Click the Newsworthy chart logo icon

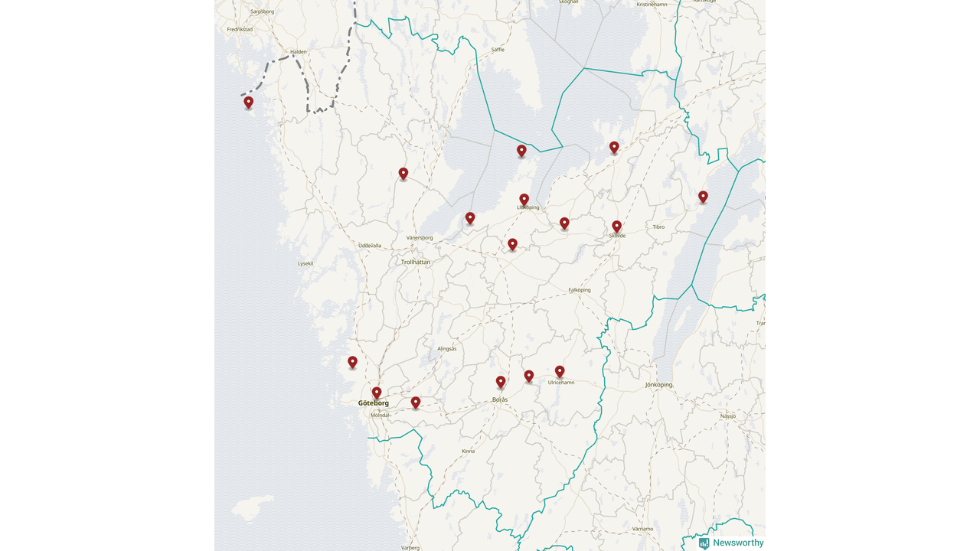pos(704,543)
